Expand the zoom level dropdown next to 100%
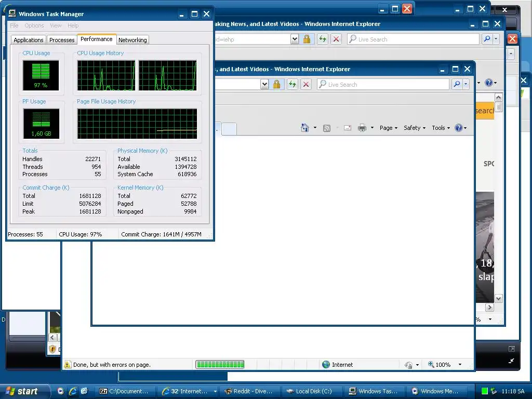 (x=460, y=364)
